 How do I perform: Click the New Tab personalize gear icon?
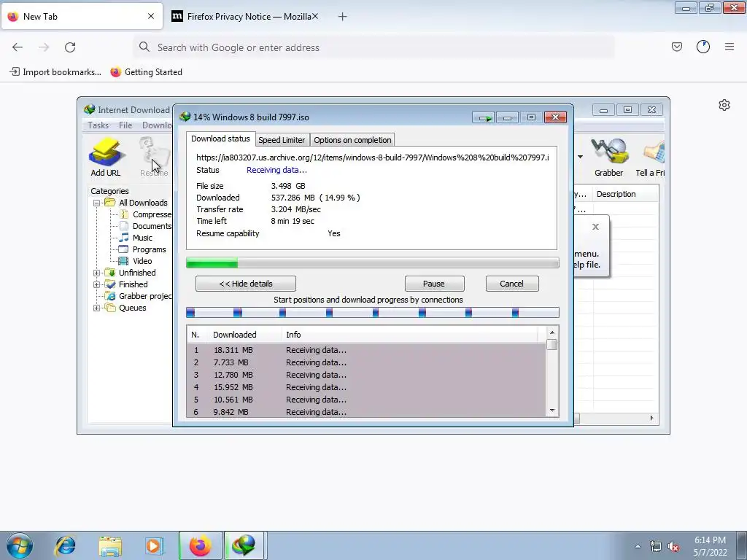click(x=724, y=105)
